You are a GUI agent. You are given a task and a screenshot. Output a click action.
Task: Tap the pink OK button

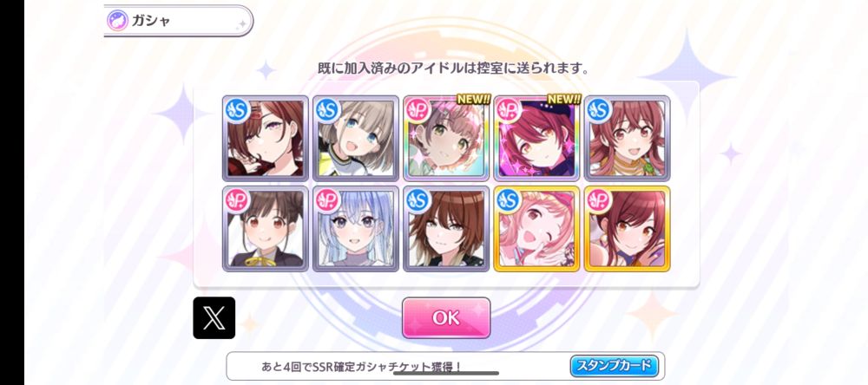point(446,317)
